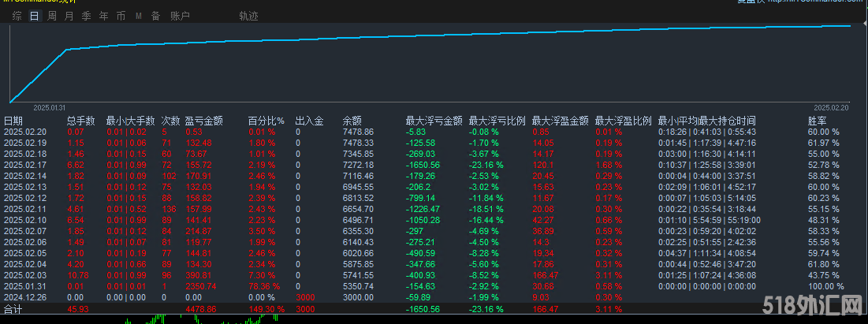Select the balance value 3000.00
868x324 pixels.
[x=358, y=297]
